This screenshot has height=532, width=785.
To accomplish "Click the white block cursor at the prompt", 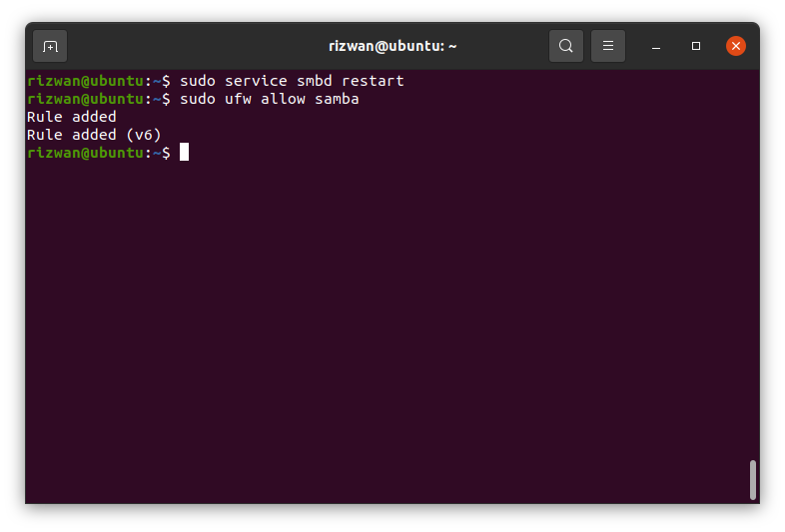I will tap(184, 152).
